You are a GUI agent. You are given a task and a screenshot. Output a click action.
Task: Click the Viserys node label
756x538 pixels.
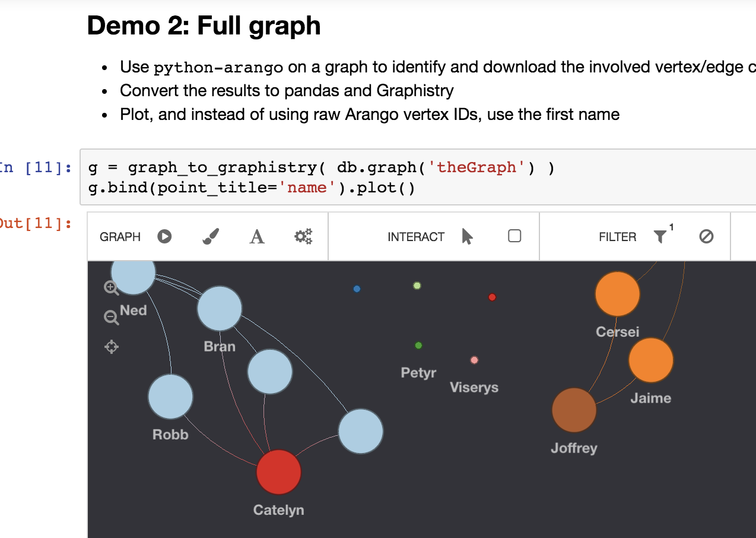pyautogui.click(x=474, y=387)
